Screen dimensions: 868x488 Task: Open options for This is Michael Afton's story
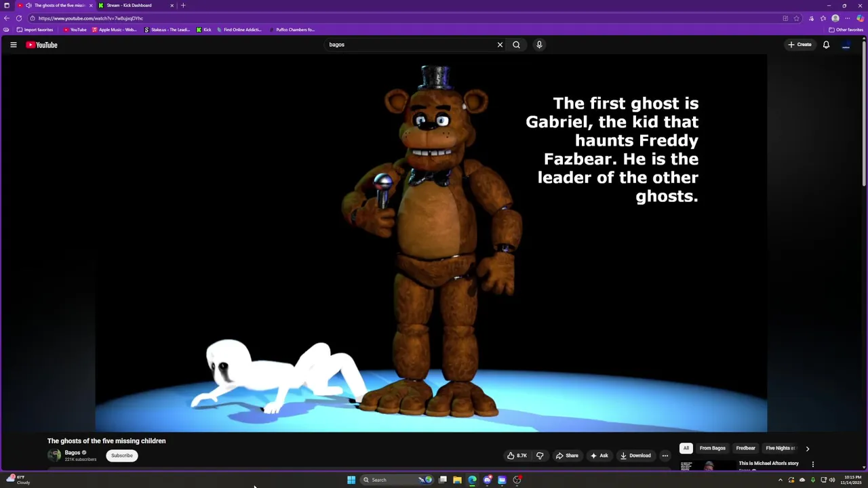[813, 464]
